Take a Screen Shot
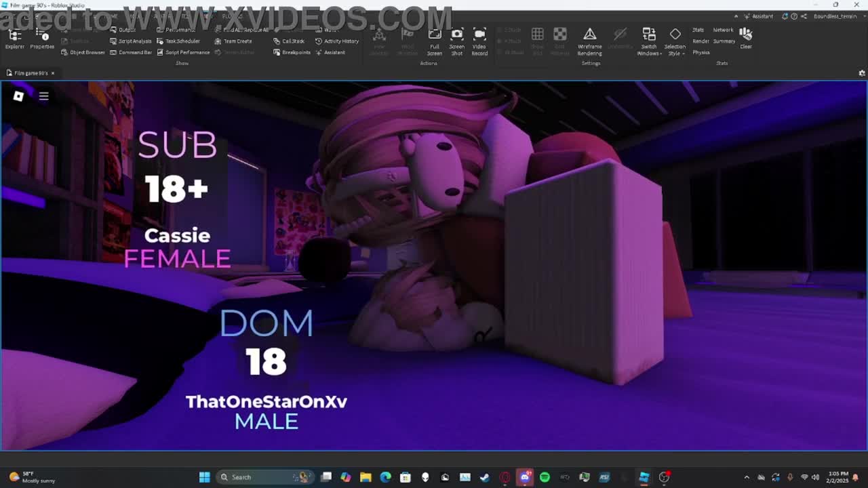Image resolution: width=868 pixels, height=488 pixels. (457, 42)
